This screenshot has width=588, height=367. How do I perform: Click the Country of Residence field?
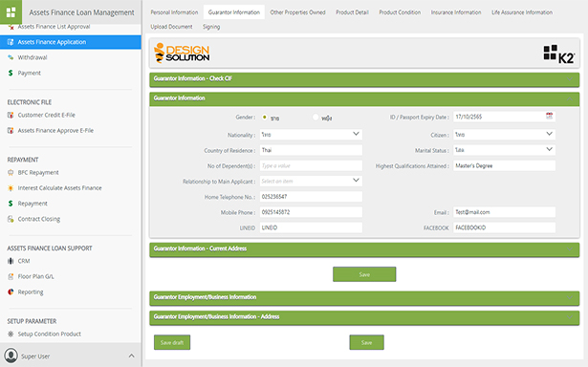pyautogui.click(x=311, y=150)
